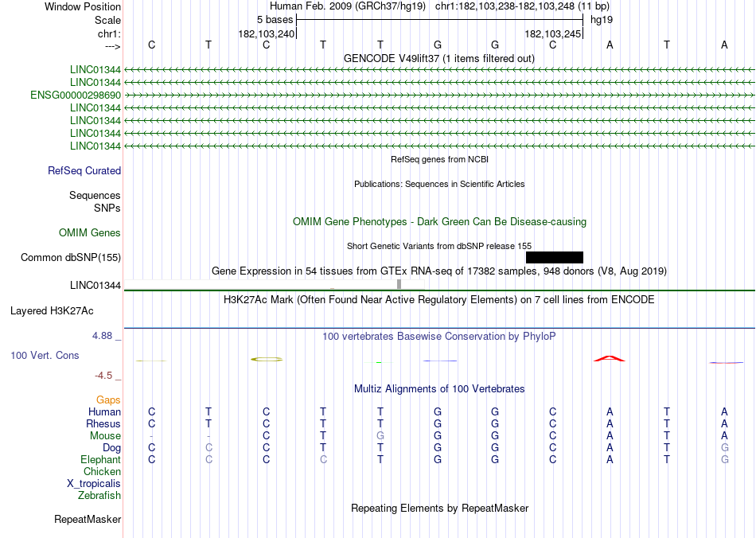Open 100 vertebrates Basewise Conservation title
Image resolution: width=756 pixels, height=538 pixels.
coord(439,336)
